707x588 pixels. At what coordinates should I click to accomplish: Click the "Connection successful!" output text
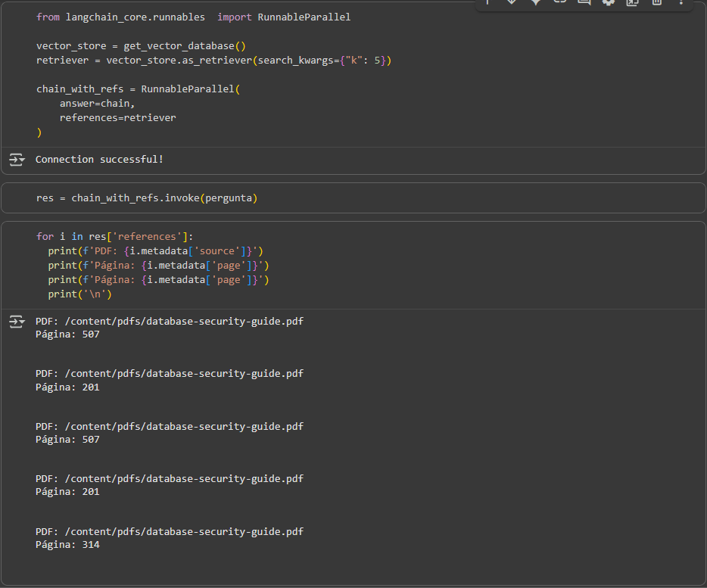(99, 160)
